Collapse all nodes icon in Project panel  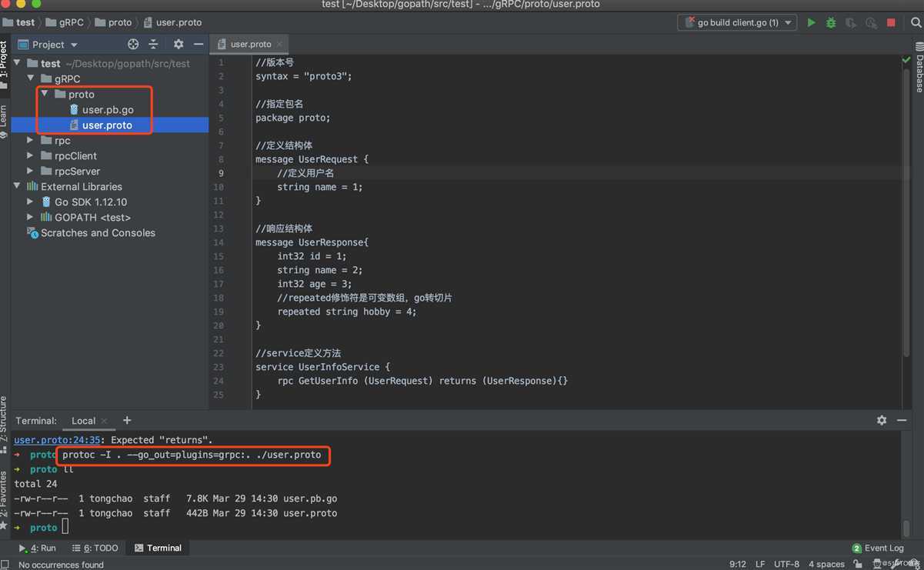[x=153, y=45]
